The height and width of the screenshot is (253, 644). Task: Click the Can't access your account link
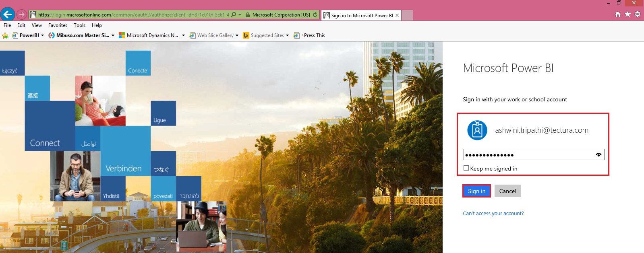tap(493, 214)
